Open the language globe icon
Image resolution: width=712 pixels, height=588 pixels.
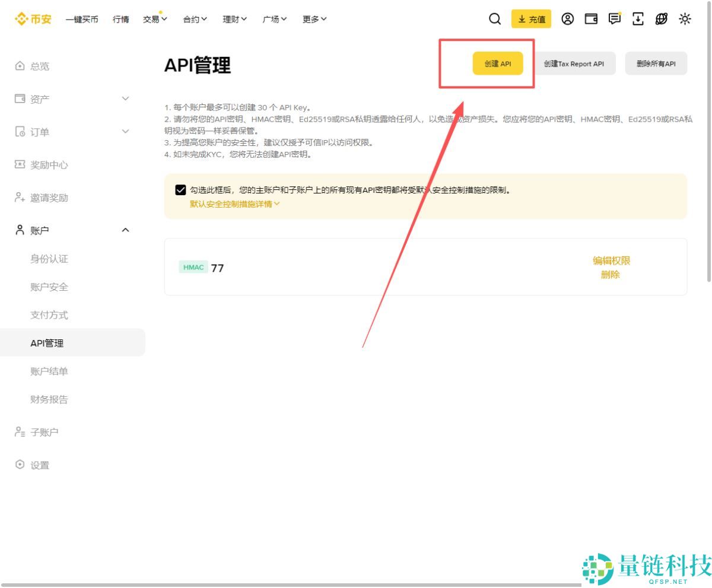661,19
